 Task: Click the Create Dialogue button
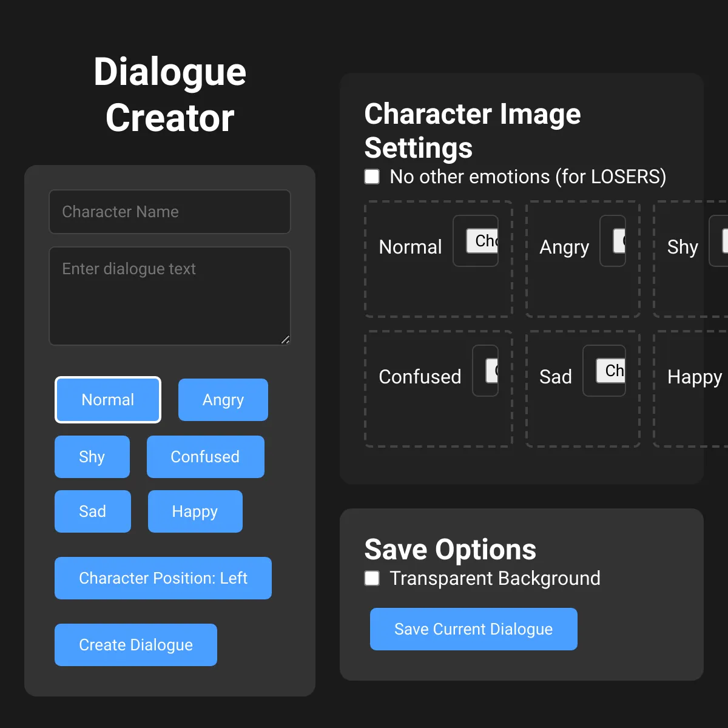tap(135, 645)
